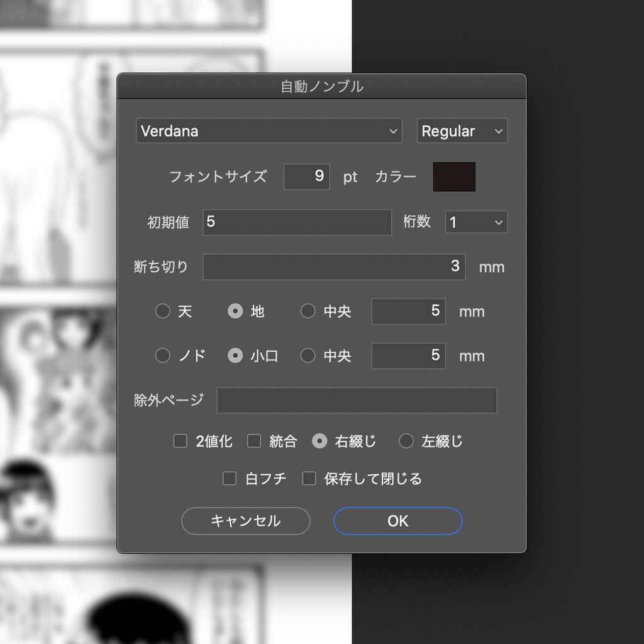Enable the 白フチ checkbox
The image size is (644, 644).
point(230,479)
